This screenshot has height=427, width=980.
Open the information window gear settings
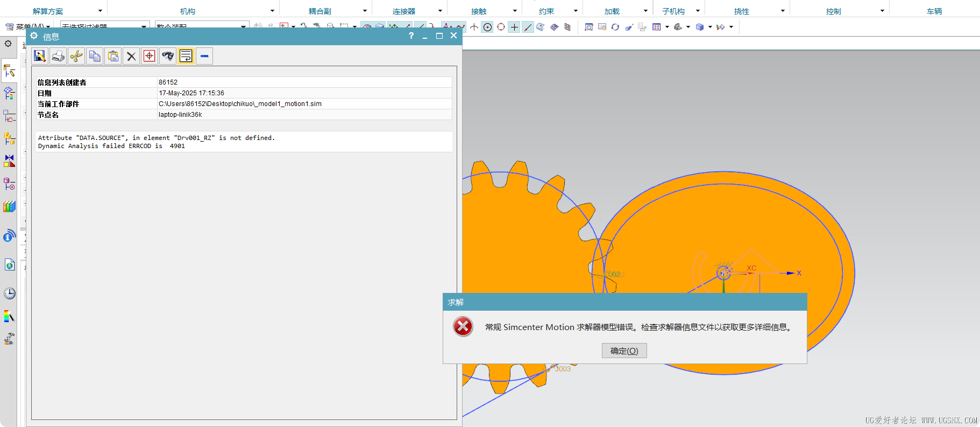pyautogui.click(x=34, y=36)
